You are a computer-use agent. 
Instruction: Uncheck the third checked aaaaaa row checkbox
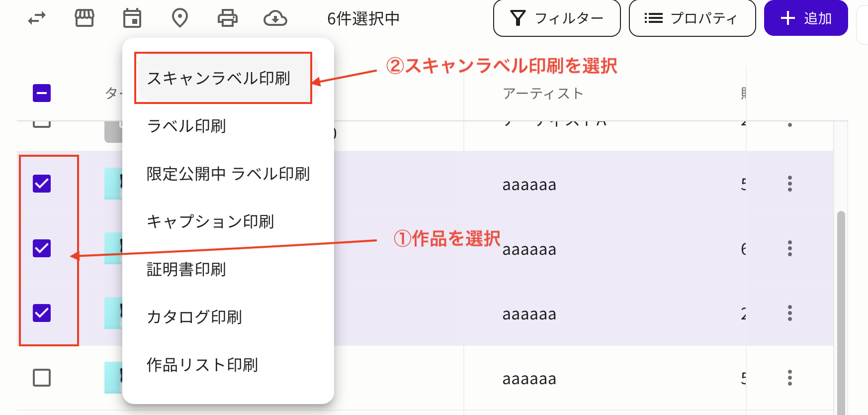click(42, 313)
